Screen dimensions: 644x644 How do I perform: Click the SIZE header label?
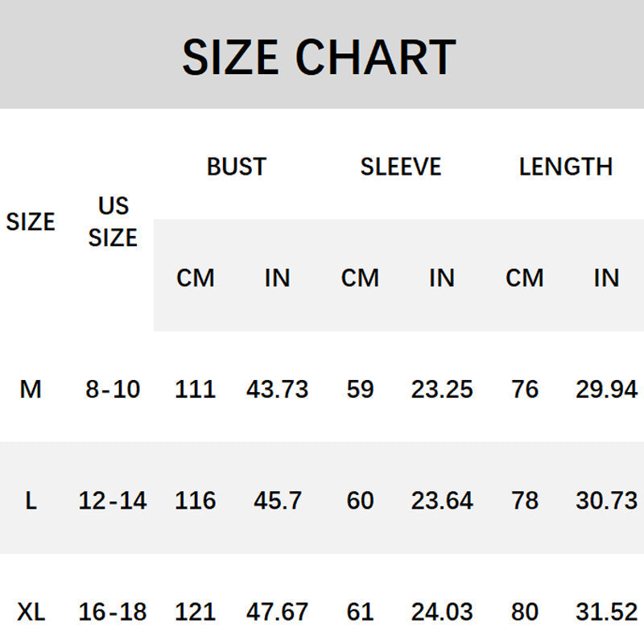(x=31, y=222)
